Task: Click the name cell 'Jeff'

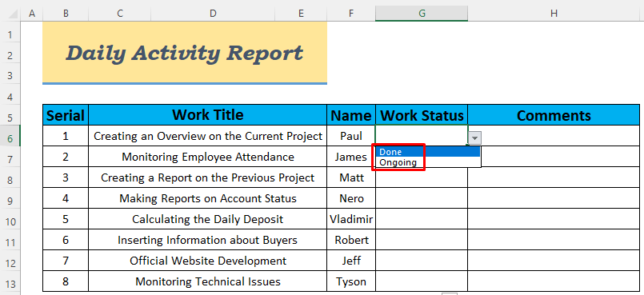Action: click(351, 261)
